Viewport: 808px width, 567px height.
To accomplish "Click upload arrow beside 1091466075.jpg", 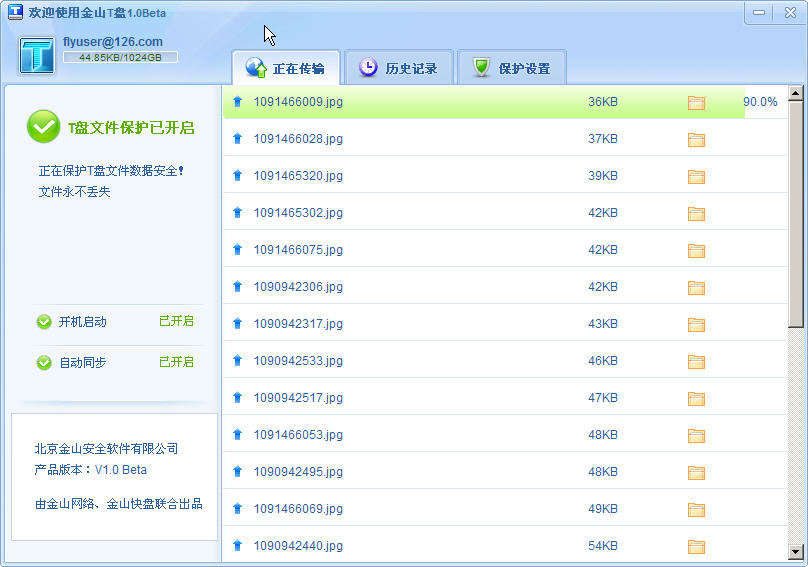I will click(238, 249).
